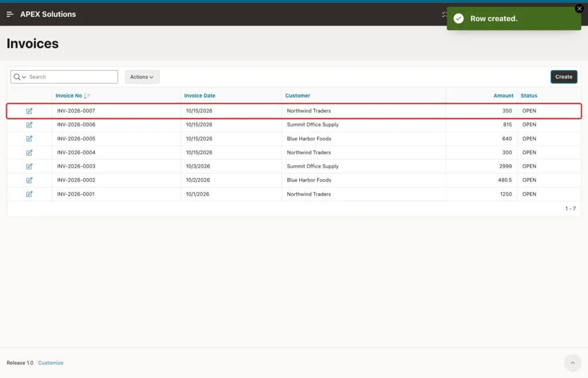Click the Customize link in footer
The width and height of the screenshot is (588, 378).
[51, 363]
